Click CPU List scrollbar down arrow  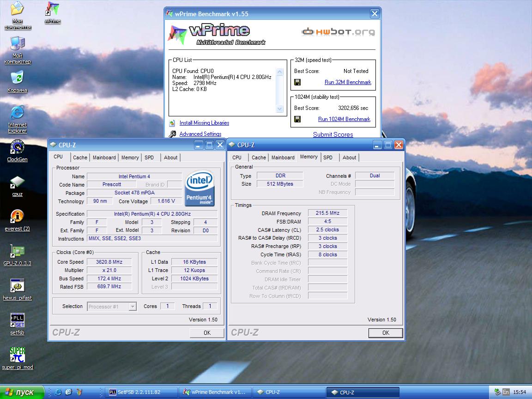point(279,109)
